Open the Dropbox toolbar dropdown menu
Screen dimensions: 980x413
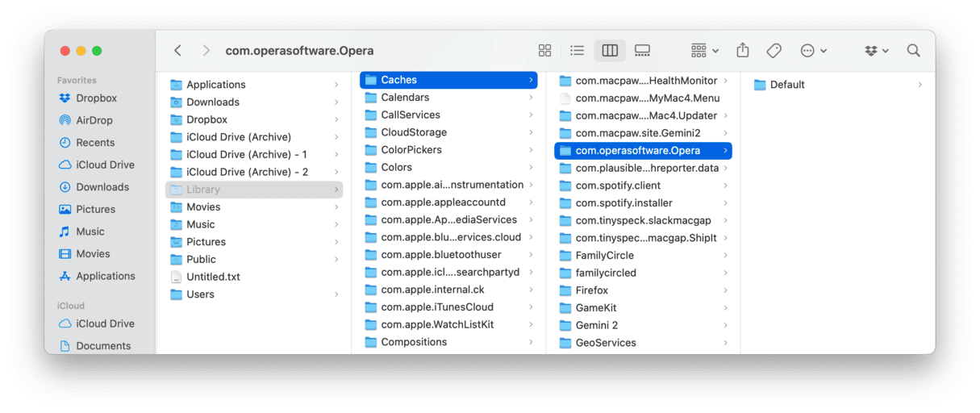coord(876,51)
